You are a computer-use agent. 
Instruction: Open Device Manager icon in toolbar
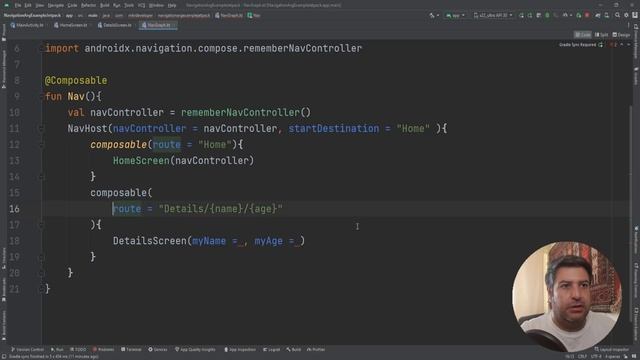pyautogui.click(x=607, y=16)
